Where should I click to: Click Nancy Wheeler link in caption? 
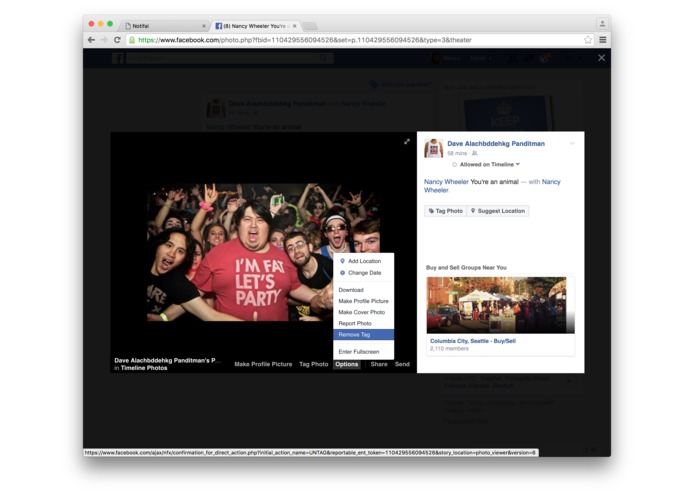coord(446,182)
